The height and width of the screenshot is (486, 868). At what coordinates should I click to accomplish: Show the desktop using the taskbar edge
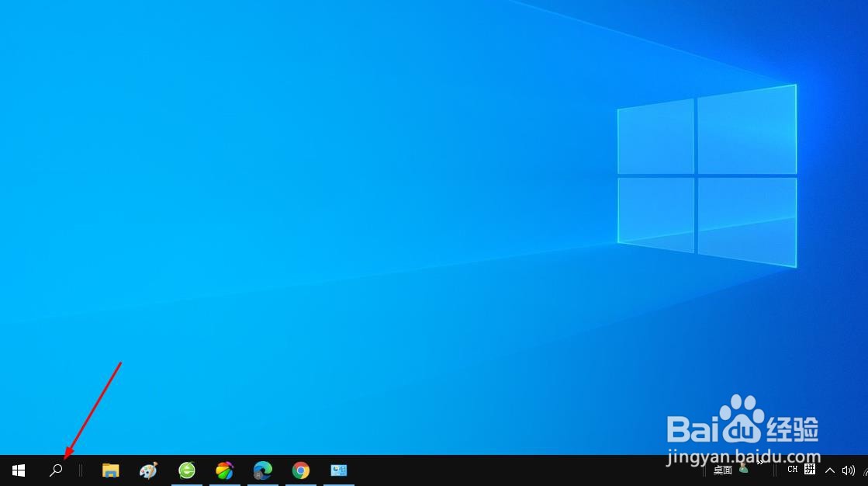coord(867,474)
